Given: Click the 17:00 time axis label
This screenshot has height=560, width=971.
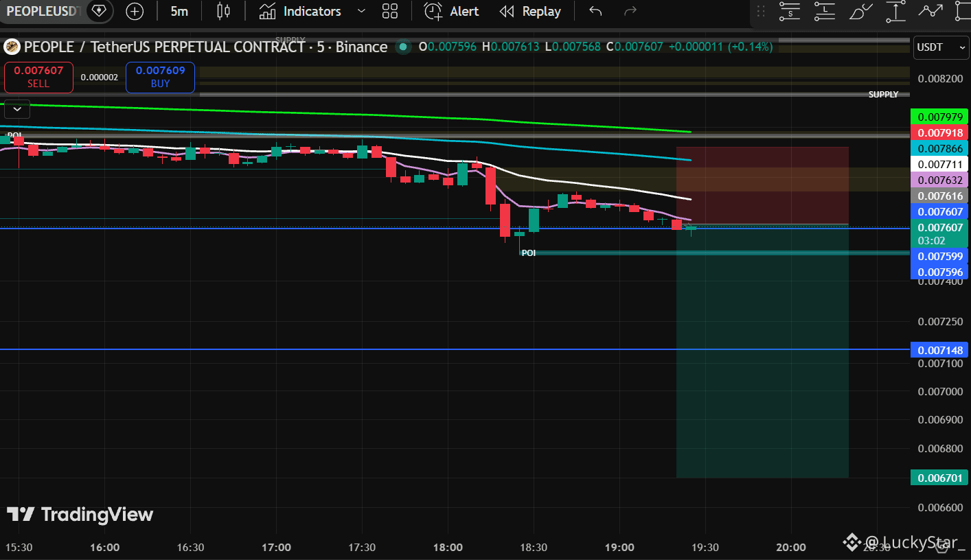Looking at the screenshot, I should pos(276,548).
